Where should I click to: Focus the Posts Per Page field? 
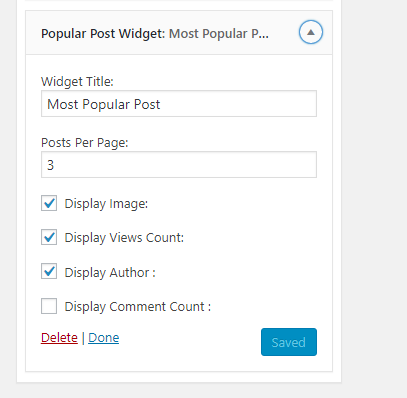[179, 165]
